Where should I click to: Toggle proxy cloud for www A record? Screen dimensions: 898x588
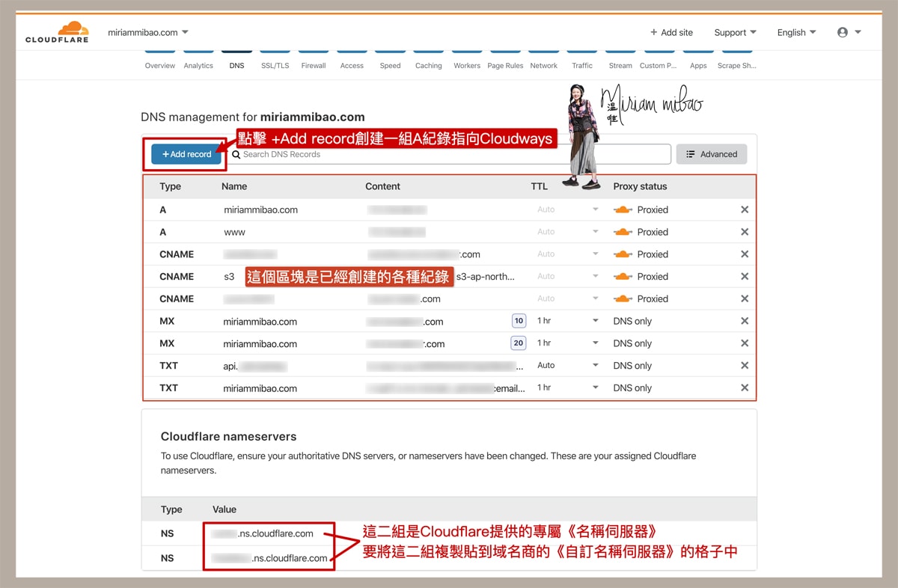click(623, 232)
